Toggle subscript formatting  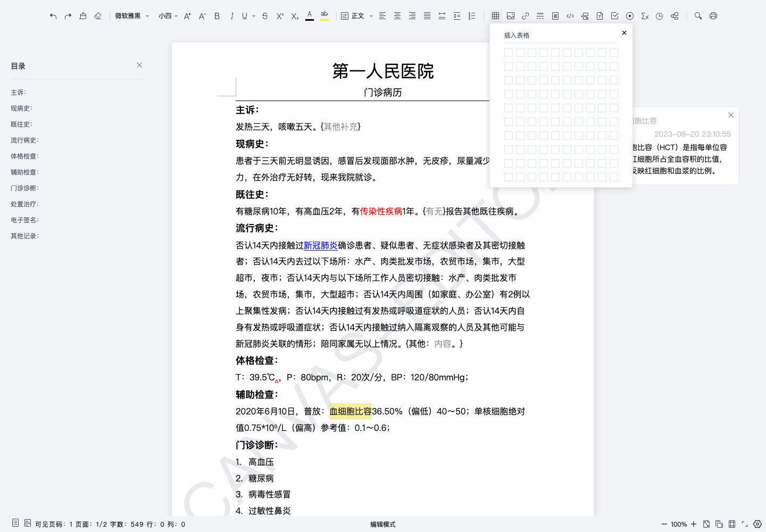pos(295,16)
